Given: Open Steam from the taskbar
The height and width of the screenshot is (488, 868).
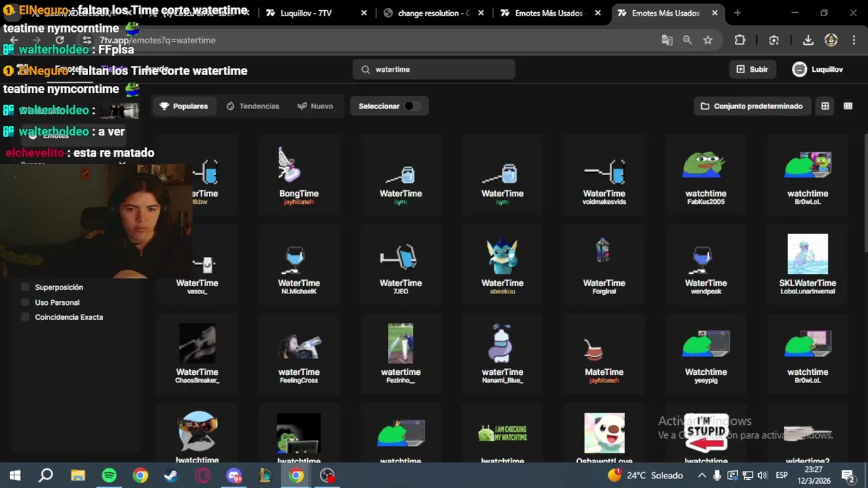Looking at the screenshot, I should pyautogui.click(x=171, y=475).
